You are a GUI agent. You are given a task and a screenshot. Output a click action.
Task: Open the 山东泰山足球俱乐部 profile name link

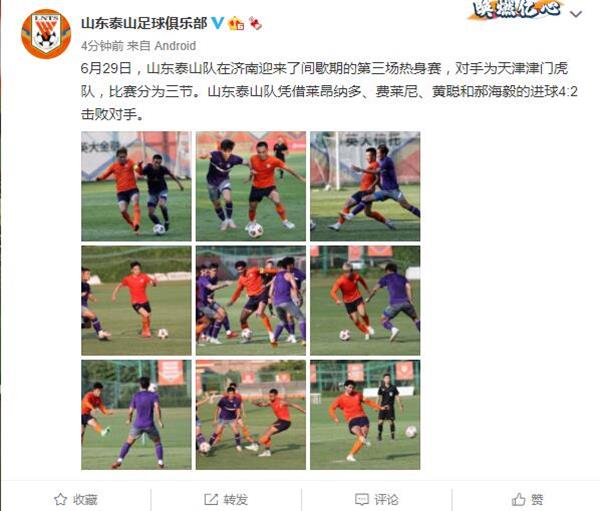(144, 23)
